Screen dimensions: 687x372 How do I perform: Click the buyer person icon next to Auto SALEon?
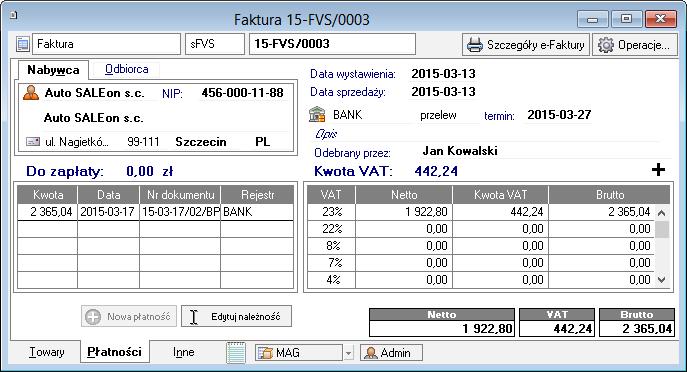[x=31, y=93]
